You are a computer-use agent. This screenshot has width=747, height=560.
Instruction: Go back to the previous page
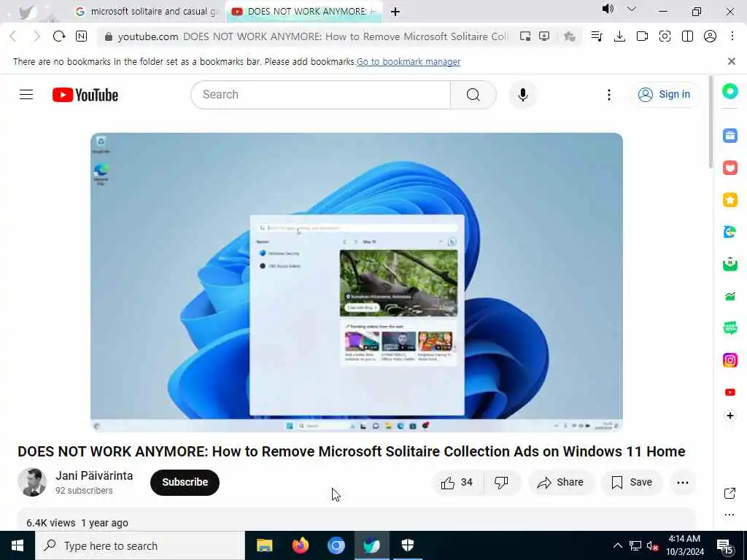[x=13, y=36]
